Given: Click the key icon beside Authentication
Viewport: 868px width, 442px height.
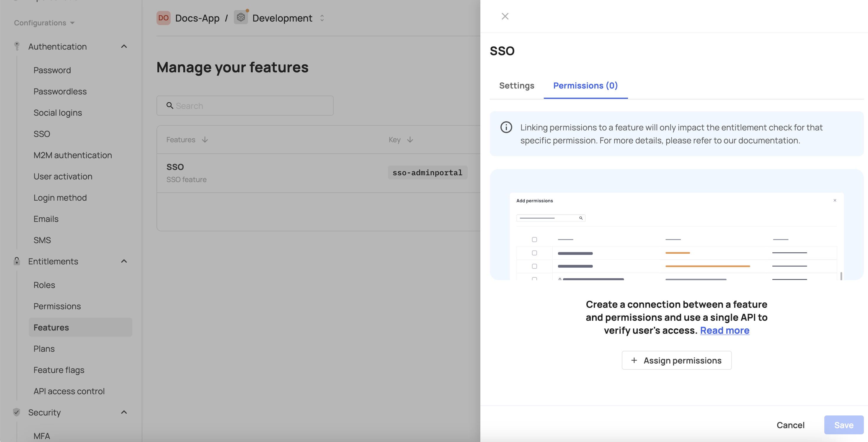Looking at the screenshot, I should 17,46.
